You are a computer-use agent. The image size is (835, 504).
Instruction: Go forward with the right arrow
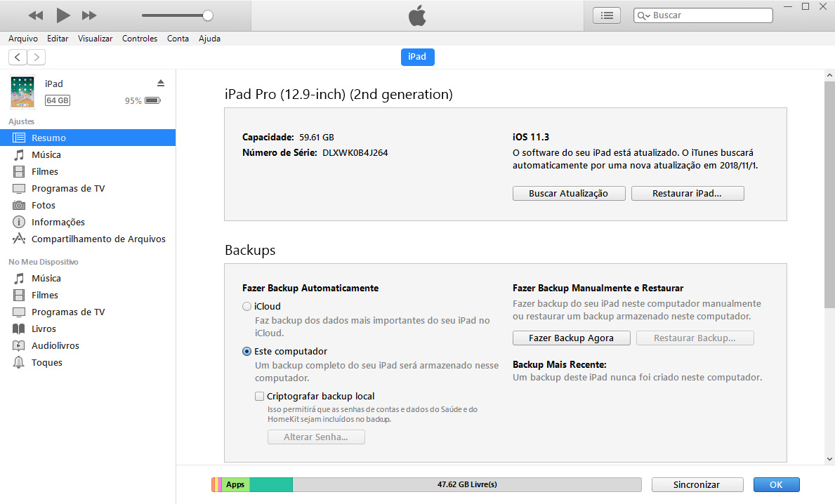point(37,57)
